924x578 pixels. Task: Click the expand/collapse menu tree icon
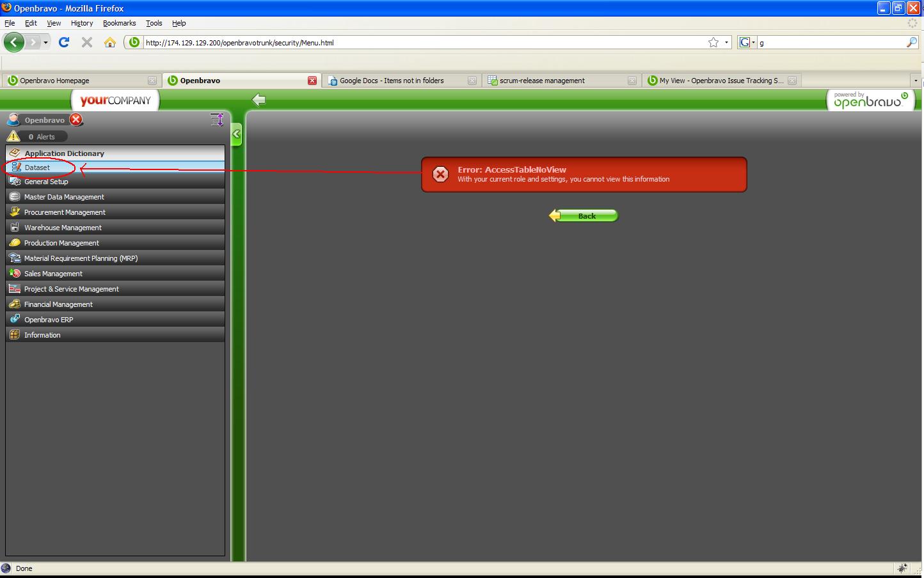[217, 120]
